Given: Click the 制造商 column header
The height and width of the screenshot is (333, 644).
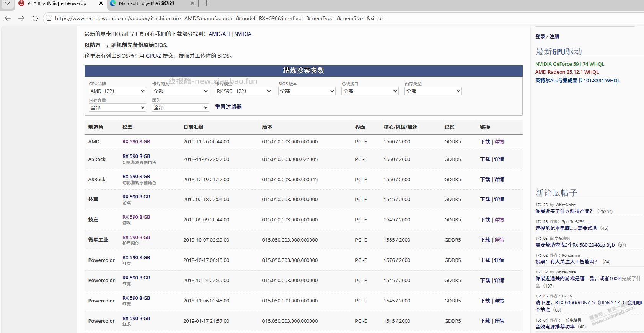Looking at the screenshot, I should (x=96, y=127).
